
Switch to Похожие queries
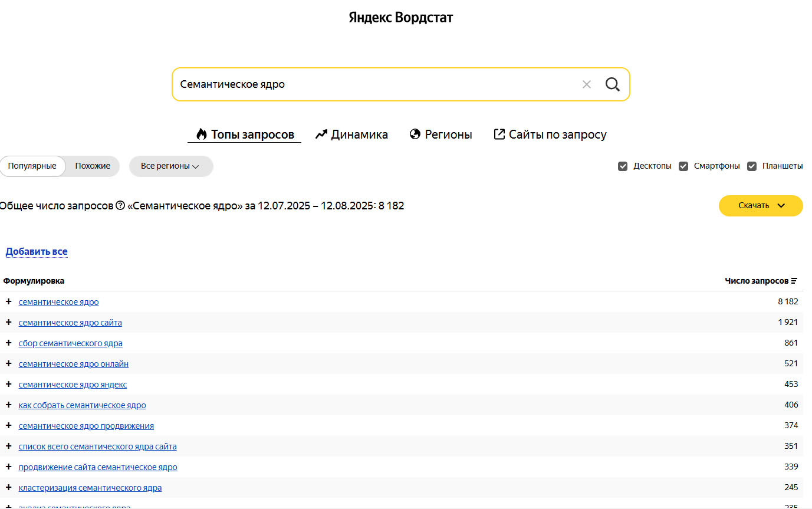click(x=93, y=166)
